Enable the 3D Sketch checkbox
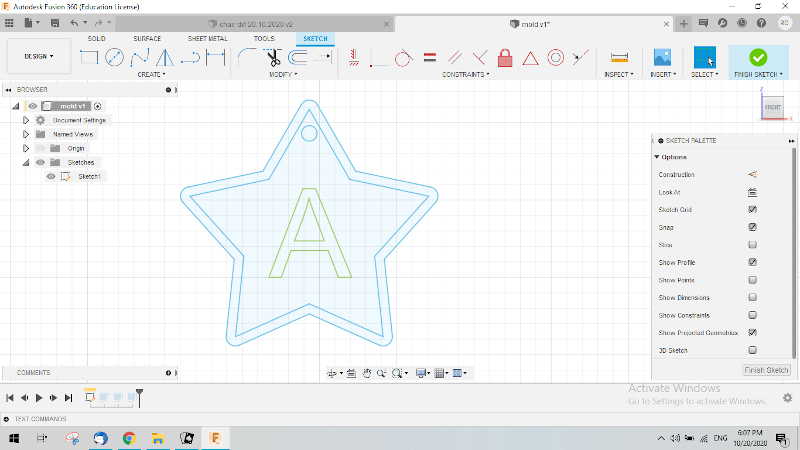800x450 pixels. (752, 351)
